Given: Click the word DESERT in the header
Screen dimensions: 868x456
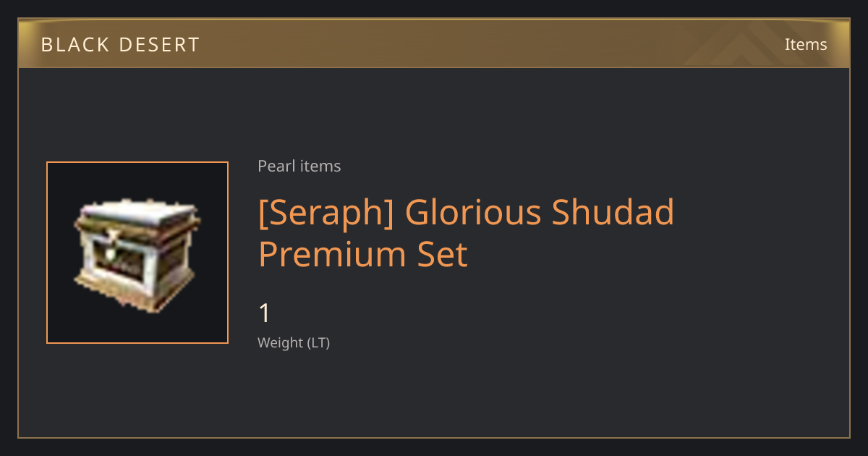Looking at the screenshot, I should pyautogui.click(x=160, y=45).
